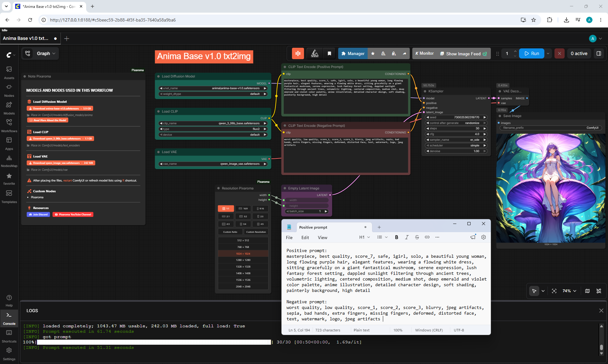
Task: Open the vae_name combo in Load VAE
Action: 213,164
